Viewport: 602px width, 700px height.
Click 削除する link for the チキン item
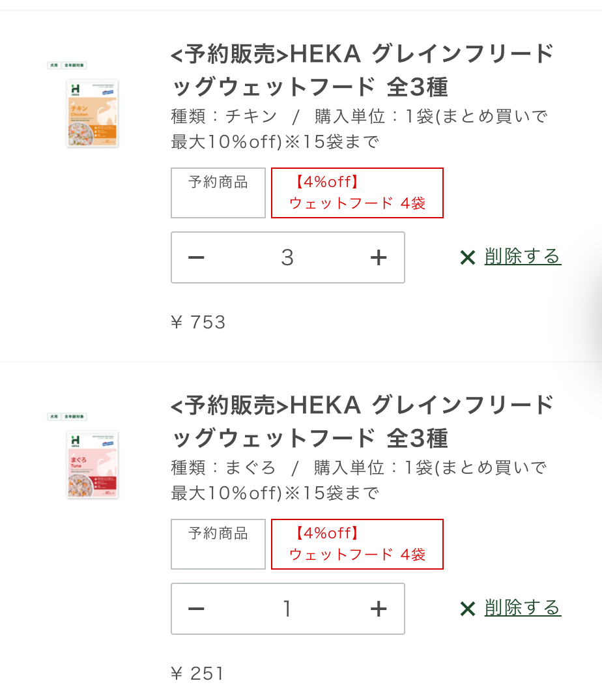pos(523,257)
